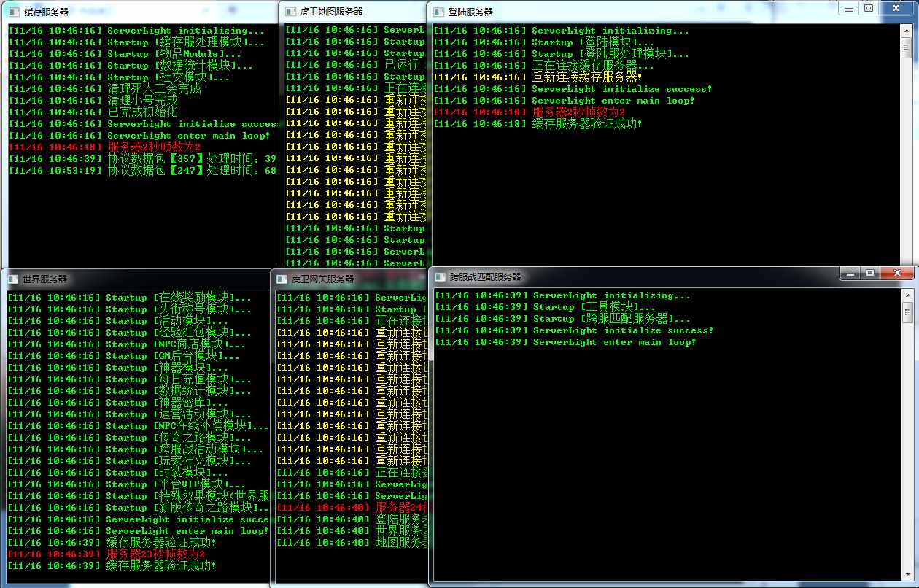This screenshot has width=919, height=588.
Task: Minimize the 登陆服务器 window
Action: [x=849, y=8]
